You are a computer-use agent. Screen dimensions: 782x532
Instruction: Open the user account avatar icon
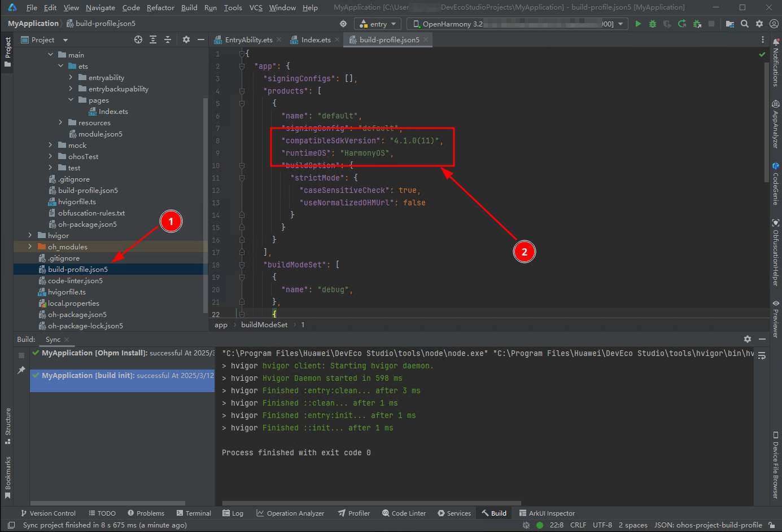pos(774,24)
